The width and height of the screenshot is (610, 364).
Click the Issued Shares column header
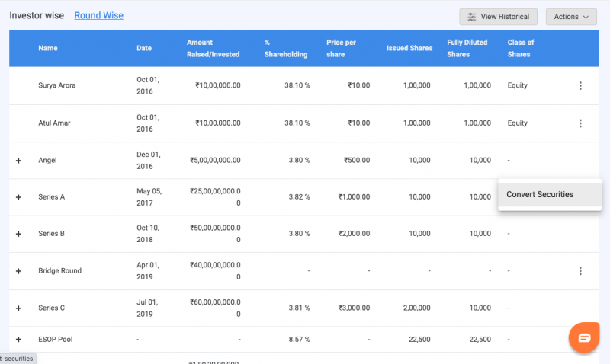[x=409, y=48]
